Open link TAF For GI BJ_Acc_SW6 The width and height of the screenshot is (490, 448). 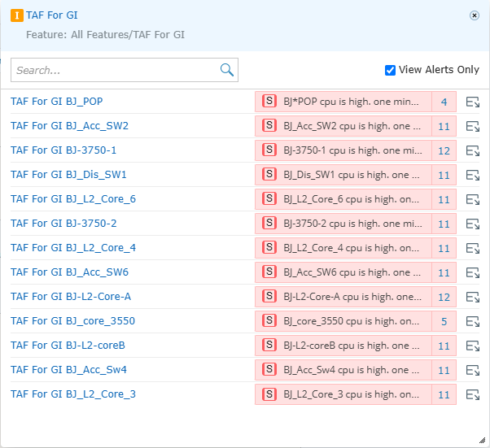click(x=69, y=272)
